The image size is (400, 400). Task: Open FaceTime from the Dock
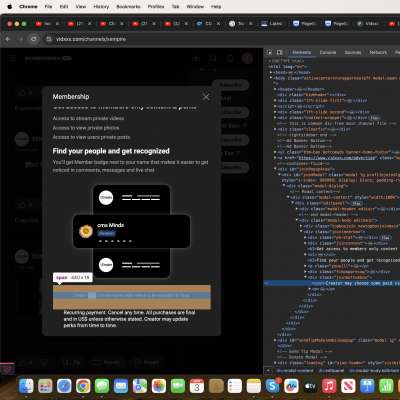tap(178, 386)
